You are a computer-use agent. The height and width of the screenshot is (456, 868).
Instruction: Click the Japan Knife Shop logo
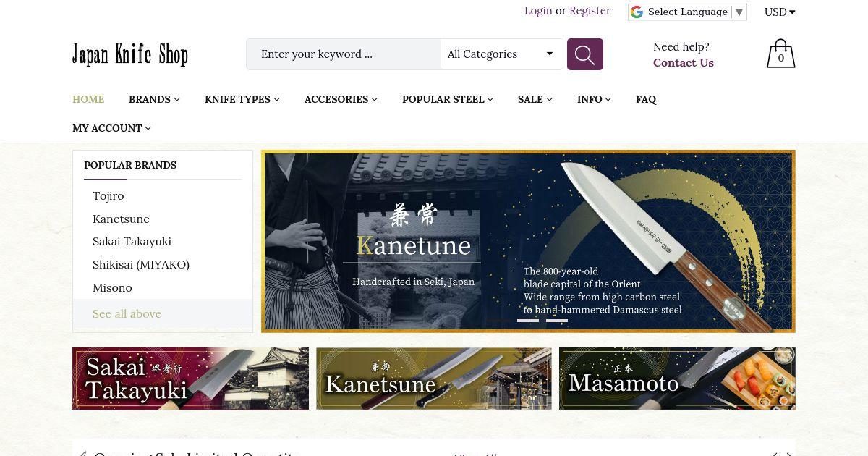[130, 55]
